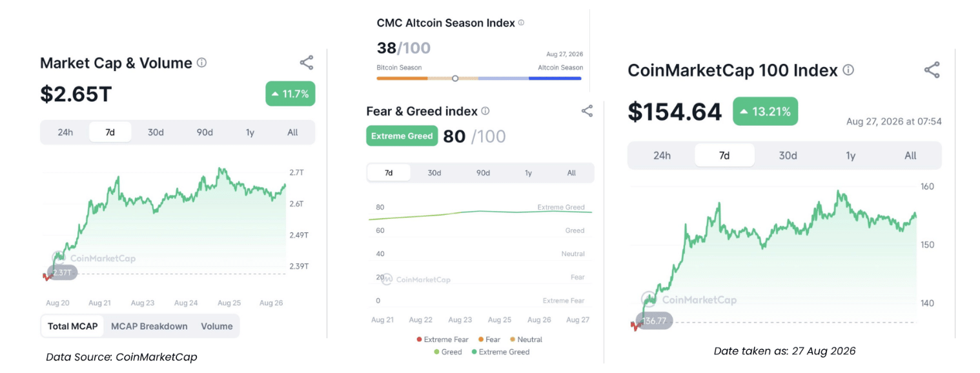Click share icon on Market Cap & Volume

click(x=307, y=63)
